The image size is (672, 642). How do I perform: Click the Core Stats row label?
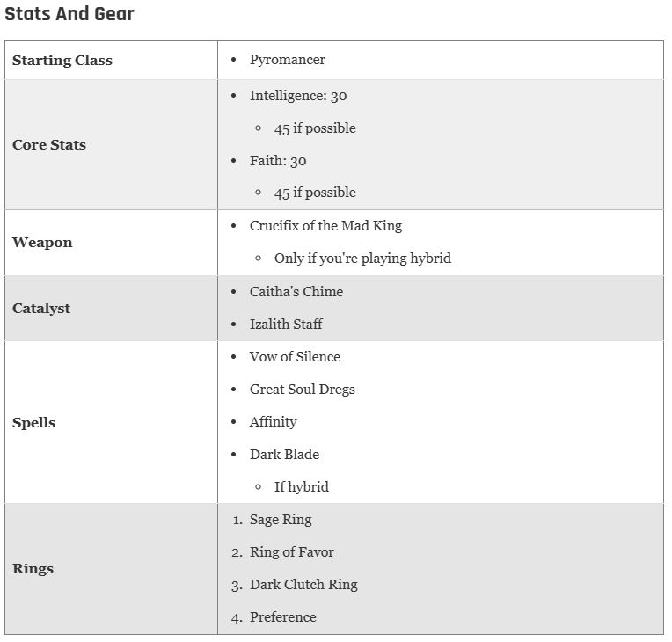click(49, 145)
